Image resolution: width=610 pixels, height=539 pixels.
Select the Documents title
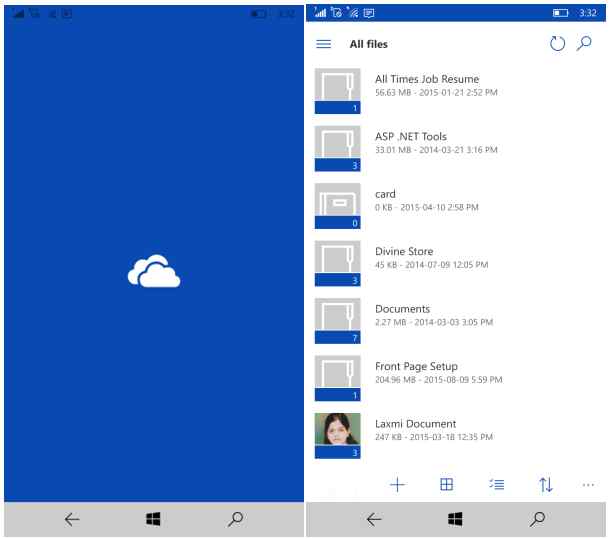(x=402, y=309)
